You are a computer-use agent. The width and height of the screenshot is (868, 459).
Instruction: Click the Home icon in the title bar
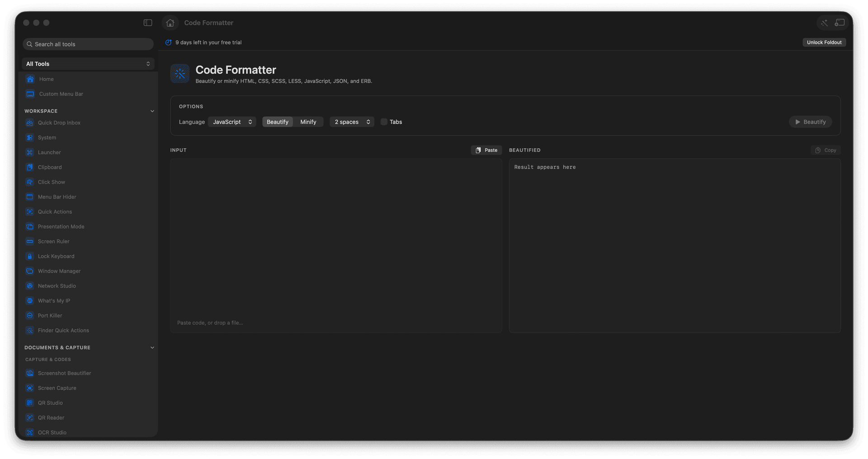point(170,23)
